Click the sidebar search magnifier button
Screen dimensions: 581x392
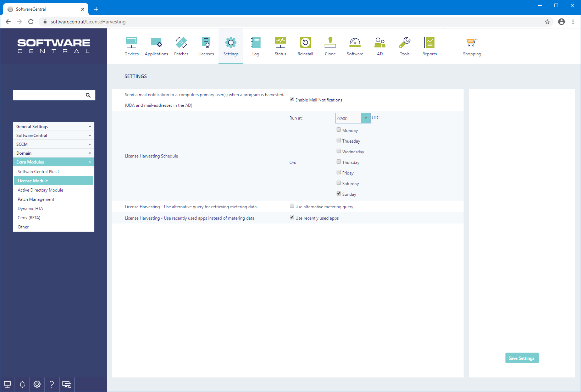pyautogui.click(x=88, y=95)
